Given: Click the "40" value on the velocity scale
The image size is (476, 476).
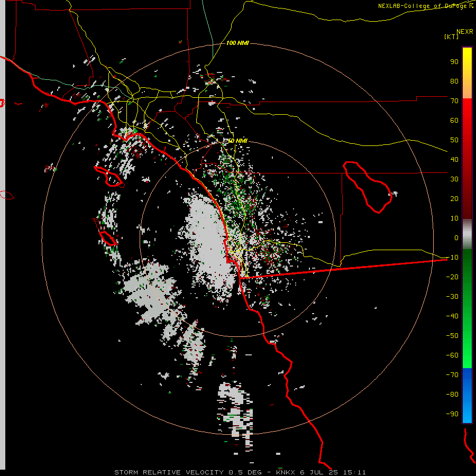Looking at the screenshot, I should 454,160.
